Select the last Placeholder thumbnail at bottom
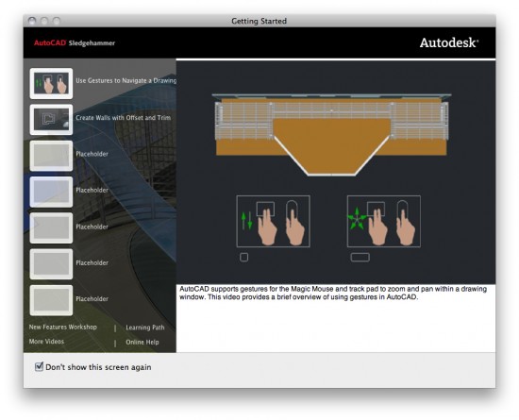 [x=51, y=300]
